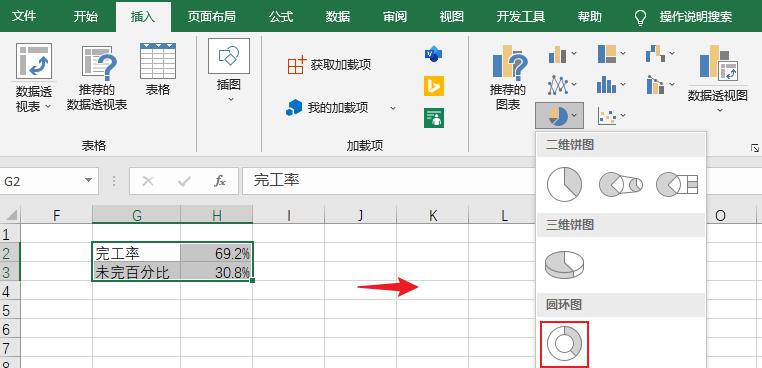Select the 3-D pie chart
Viewport: 762px width, 368px height.
pyautogui.click(x=564, y=265)
